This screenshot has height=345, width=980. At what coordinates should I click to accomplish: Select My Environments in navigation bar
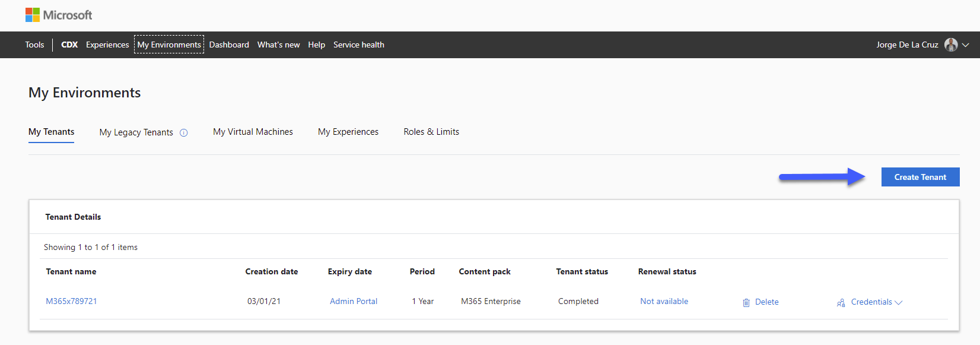pyautogui.click(x=169, y=45)
